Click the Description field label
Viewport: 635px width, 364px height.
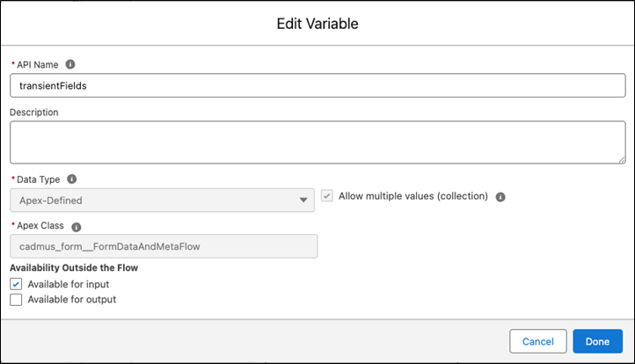point(34,112)
